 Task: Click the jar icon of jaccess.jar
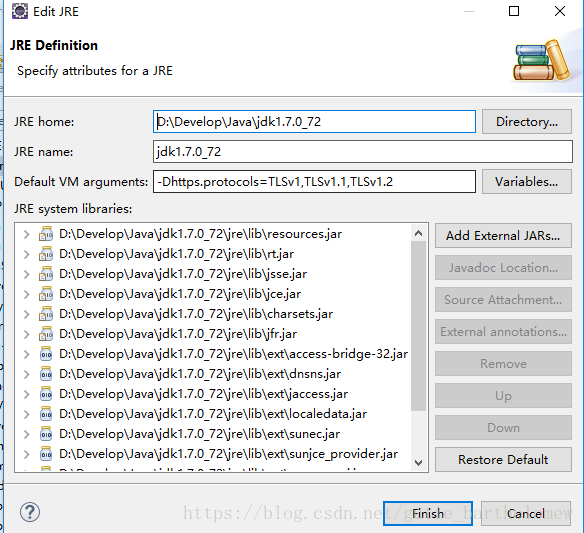tap(46, 394)
